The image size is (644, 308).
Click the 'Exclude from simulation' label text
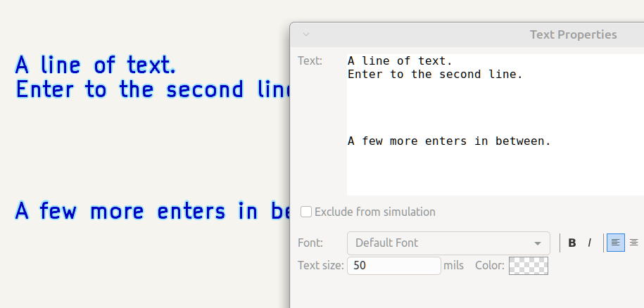point(374,212)
